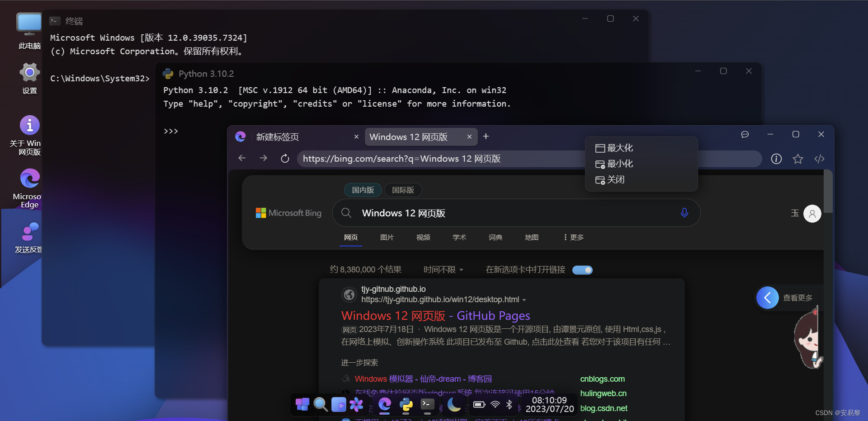Open battery status in dock
The width and height of the screenshot is (868, 421).
pyautogui.click(x=479, y=404)
